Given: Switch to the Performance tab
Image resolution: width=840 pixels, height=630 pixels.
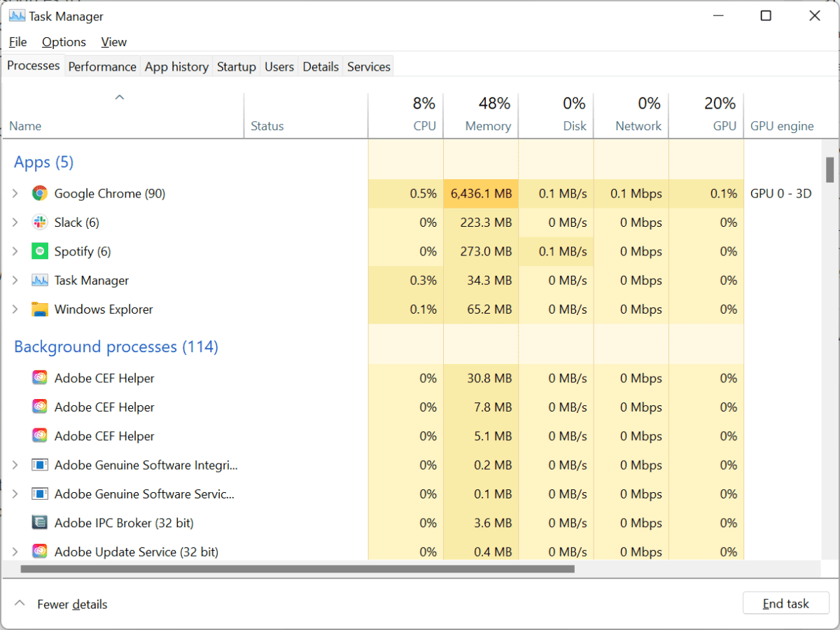Looking at the screenshot, I should coord(102,66).
